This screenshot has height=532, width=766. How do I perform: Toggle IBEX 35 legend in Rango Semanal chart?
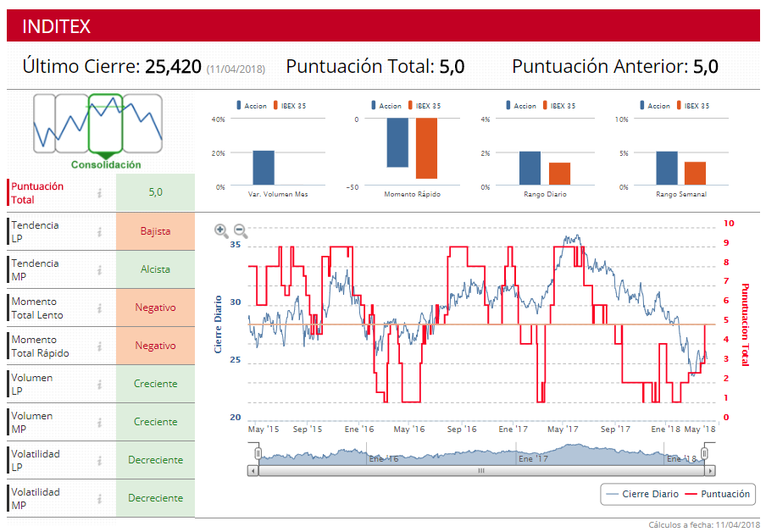(693, 106)
